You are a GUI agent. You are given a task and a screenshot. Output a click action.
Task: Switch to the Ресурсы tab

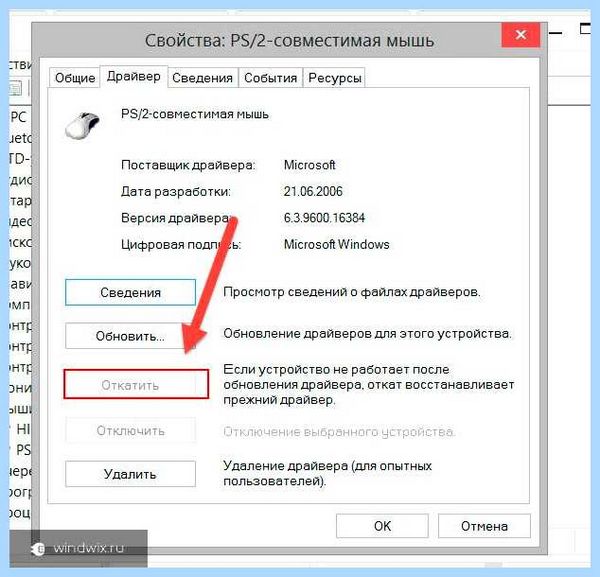334,78
